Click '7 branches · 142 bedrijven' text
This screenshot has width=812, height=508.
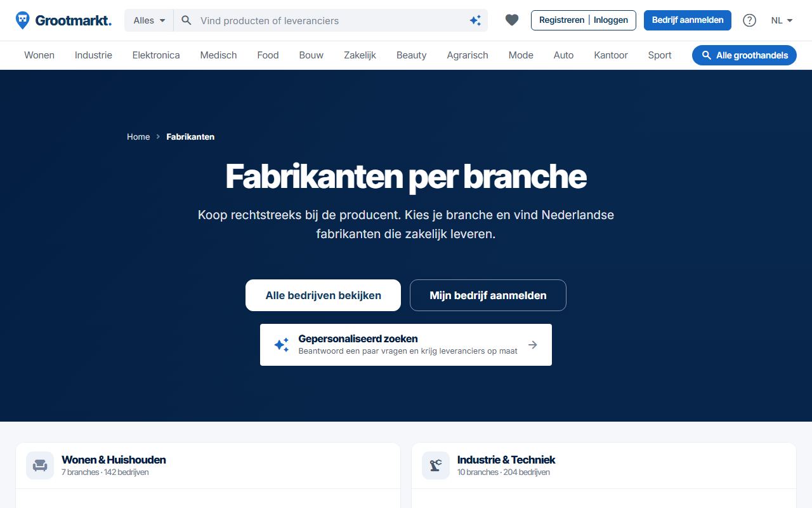(x=105, y=472)
